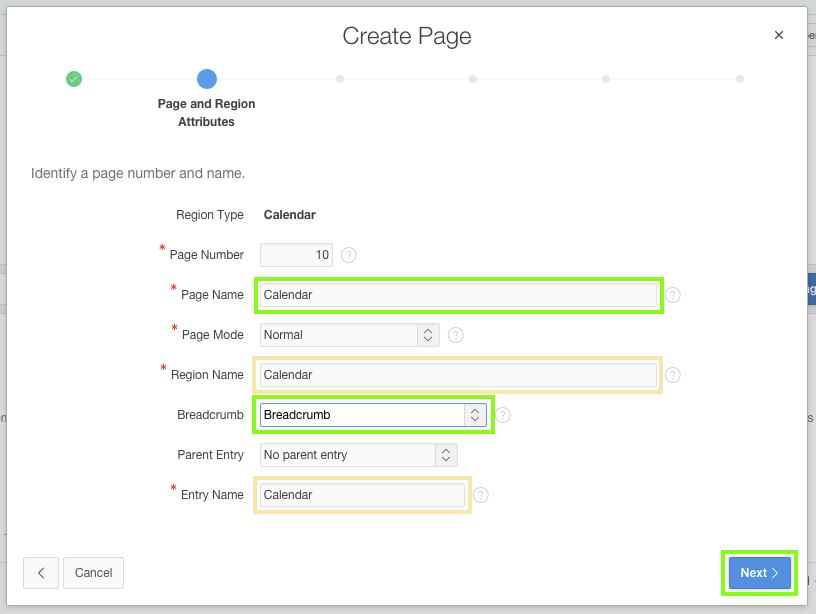
Task: Expand the Breadcrumb select list
Action: click(x=373, y=415)
